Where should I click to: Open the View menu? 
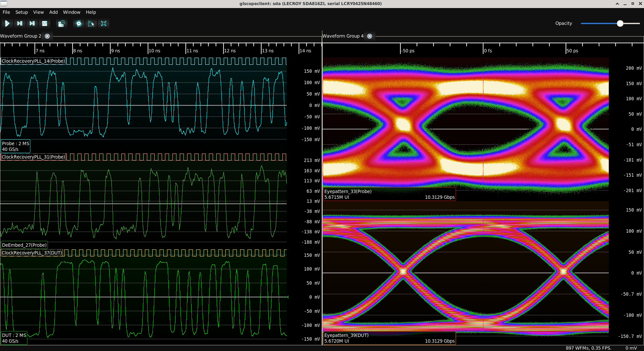tap(38, 12)
